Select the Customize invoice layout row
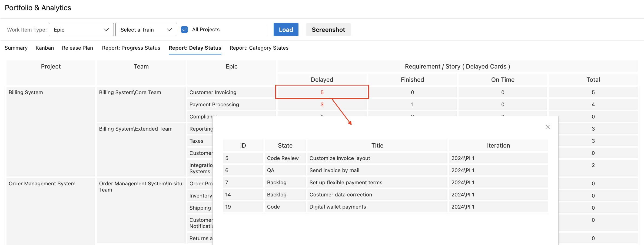Screen dimensions: 644x245 (340, 158)
